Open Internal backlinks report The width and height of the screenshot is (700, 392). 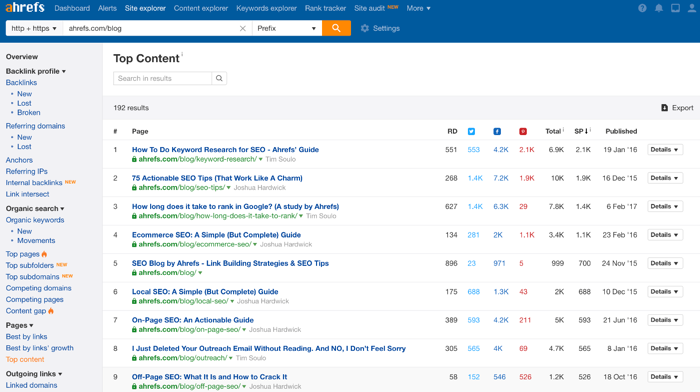tap(34, 183)
